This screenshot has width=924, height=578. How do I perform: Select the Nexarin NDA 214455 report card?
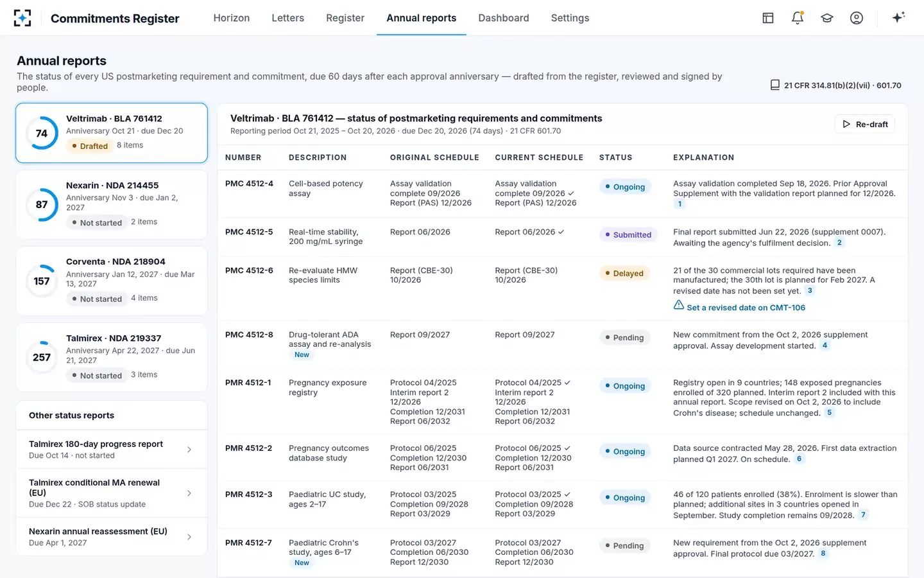[112, 204]
